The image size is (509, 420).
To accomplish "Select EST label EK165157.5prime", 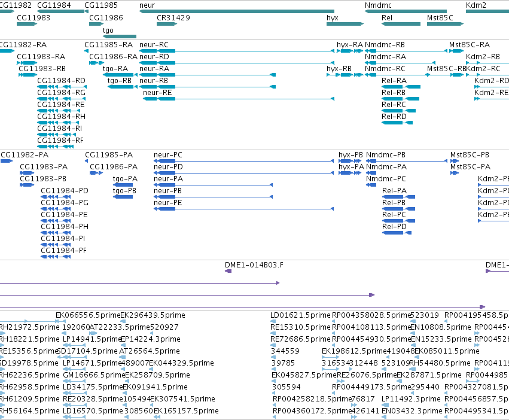I will [x=186, y=411].
